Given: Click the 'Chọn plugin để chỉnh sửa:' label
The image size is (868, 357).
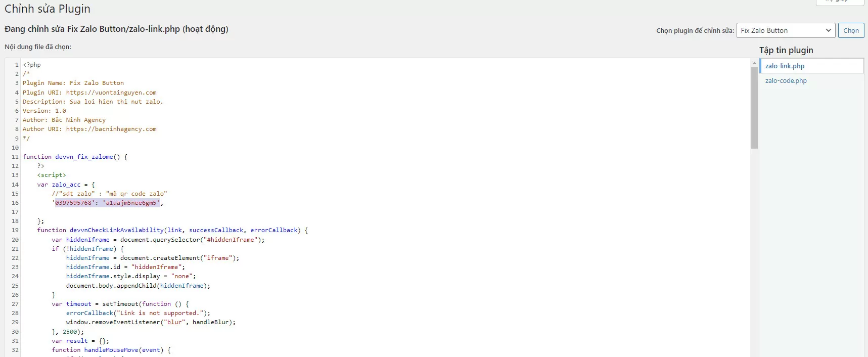Looking at the screenshot, I should click(x=695, y=31).
